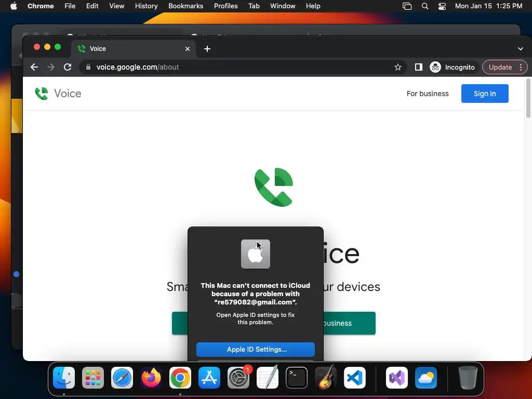The height and width of the screenshot is (399, 532).
Task: Launch Safari from the dock
Action: pyautogui.click(x=122, y=378)
